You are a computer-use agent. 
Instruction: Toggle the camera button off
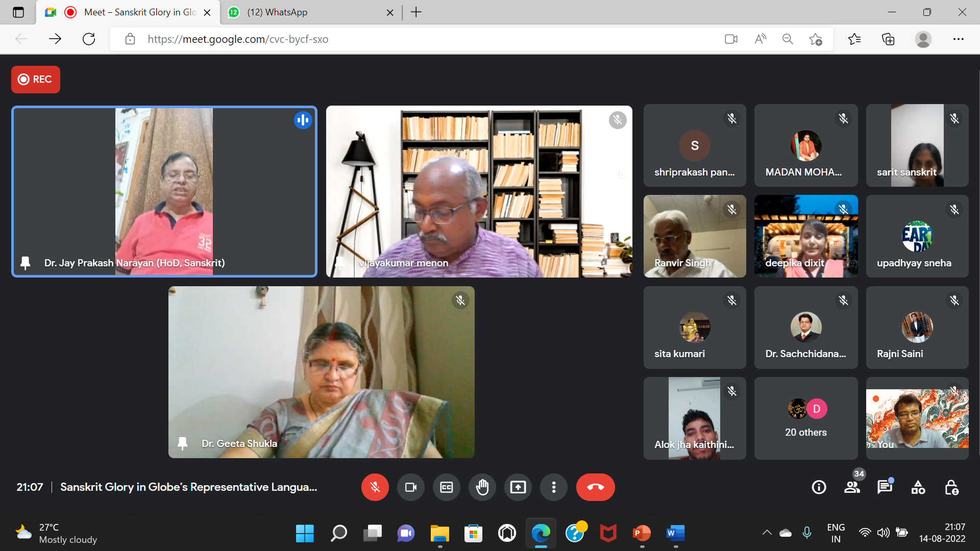410,487
